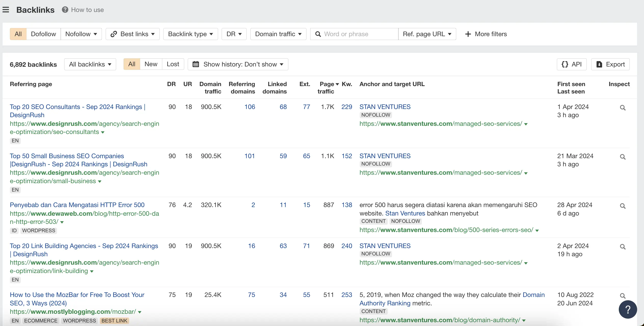
Task: Expand mostlyblogging mozbar URL arrow
Action: pyautogui.click(x=140, y=312)
